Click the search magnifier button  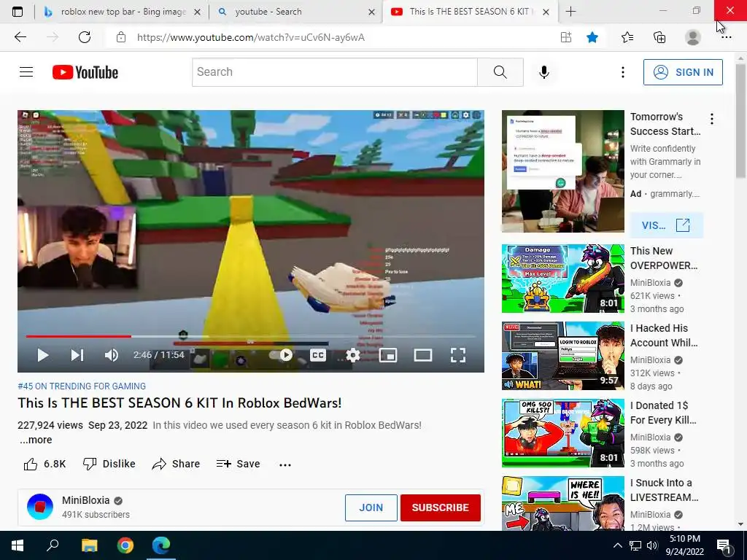[500, 72]
